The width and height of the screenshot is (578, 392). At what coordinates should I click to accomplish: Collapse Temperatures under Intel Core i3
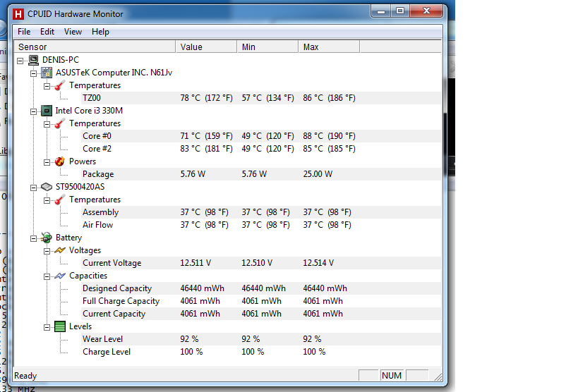(x=47, y=124)
